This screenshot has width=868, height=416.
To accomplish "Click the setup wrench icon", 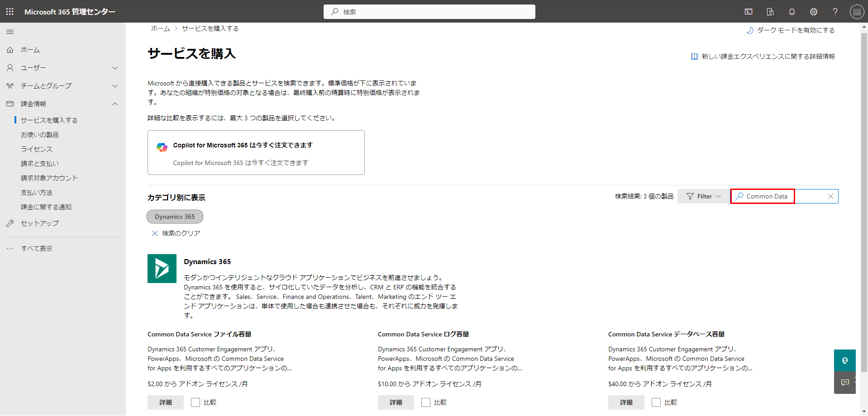I will [10, 223].
